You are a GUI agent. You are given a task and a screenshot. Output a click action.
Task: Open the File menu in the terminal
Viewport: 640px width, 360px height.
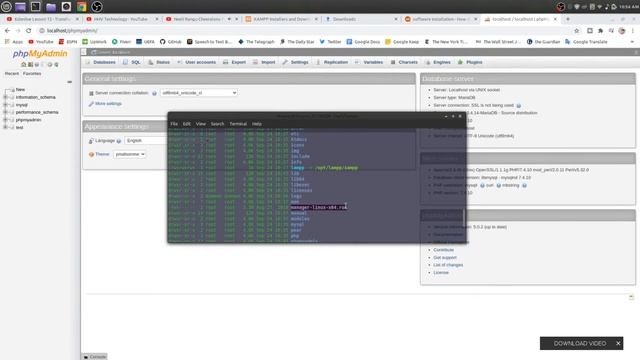(x=174, y=124)
